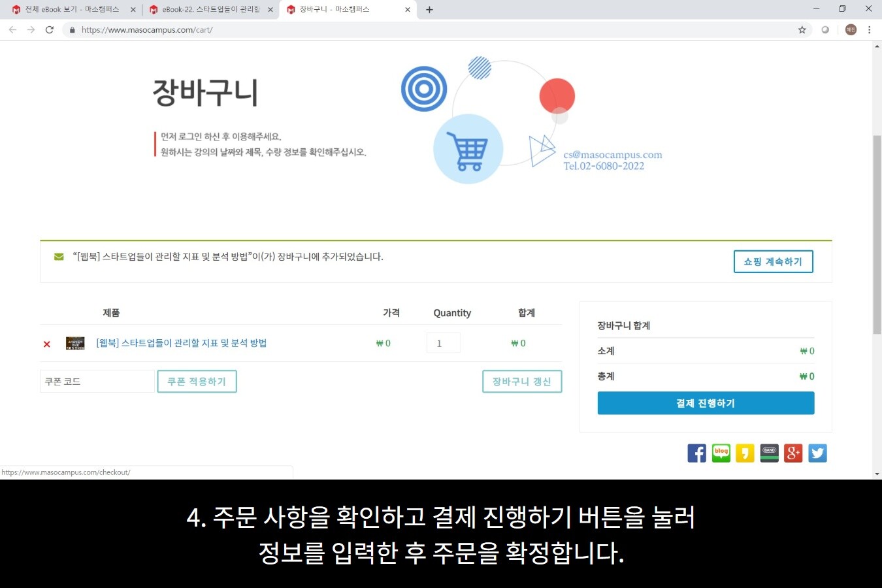Switch to the eBook-22 스타트업 tab

[x=209, y=9]
